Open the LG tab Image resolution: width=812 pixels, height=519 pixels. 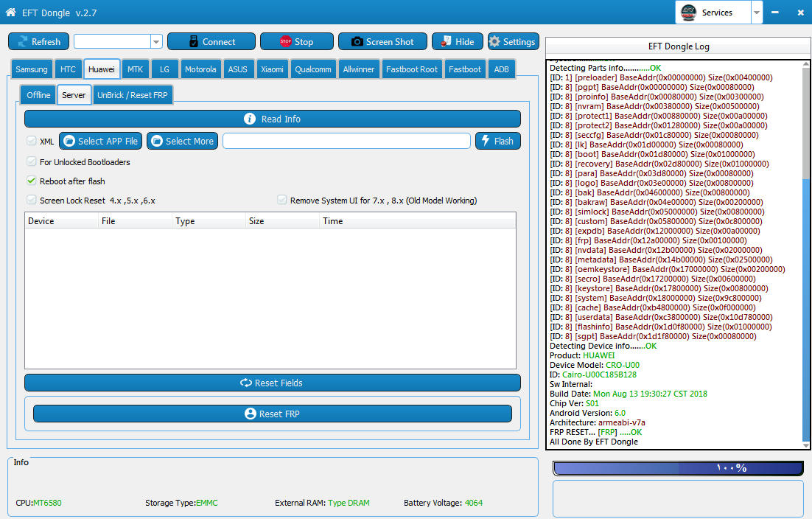(164, 69)
